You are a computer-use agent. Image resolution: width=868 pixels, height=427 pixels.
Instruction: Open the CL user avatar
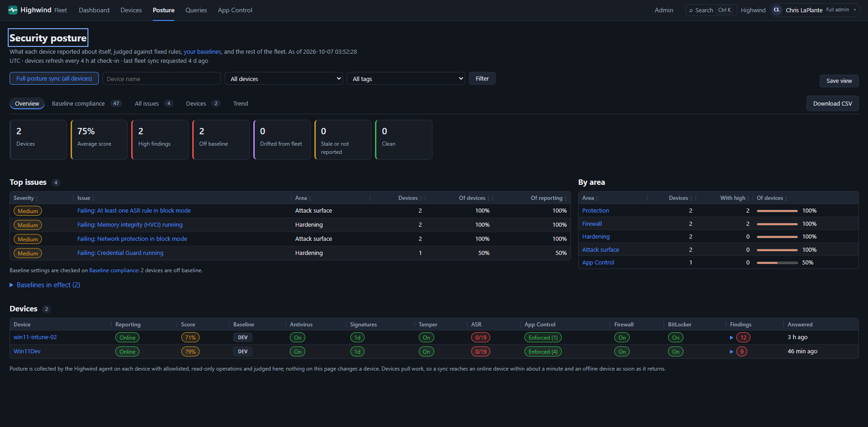[x=777, y=10]
